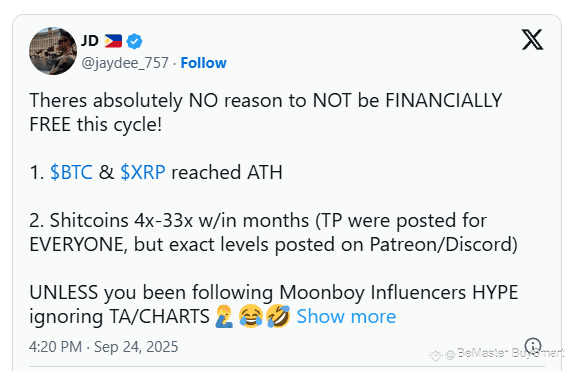This screenshot has height=371, width=572.
Task: Open JD's round profile picture
Action: [53, 51]
